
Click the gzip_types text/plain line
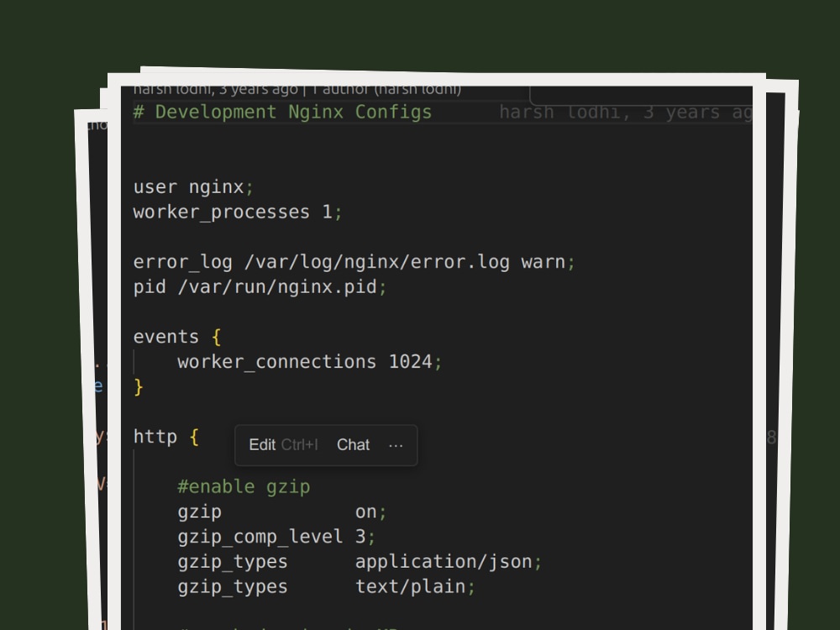tap(326, 586)
